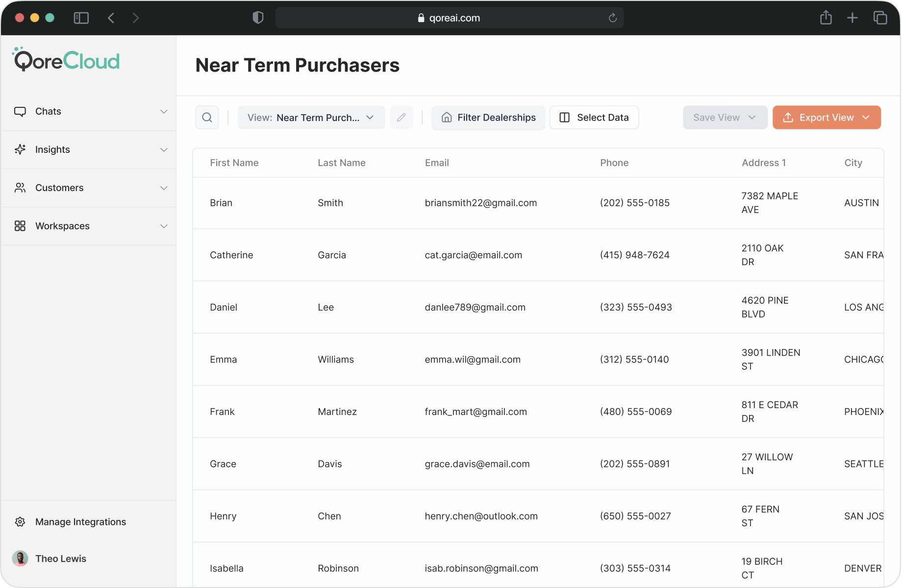
Task: Click the Last Name column header
Action: tap(341, 163)
